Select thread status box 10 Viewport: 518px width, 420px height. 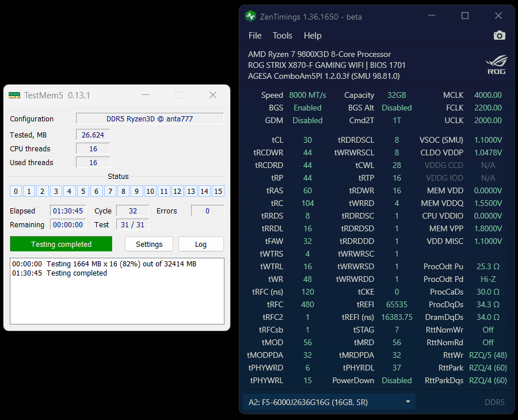click(x=150, y=191)
